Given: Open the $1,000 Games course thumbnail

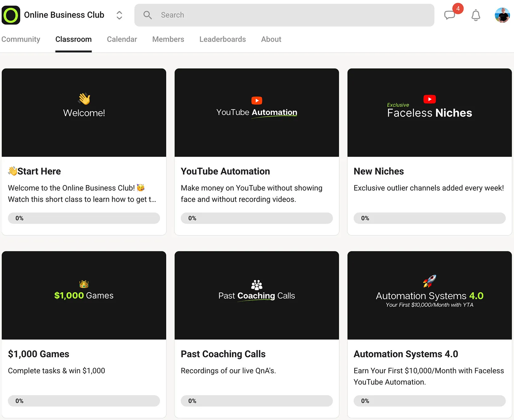Looking at the screenshot, I should point(84,295).
